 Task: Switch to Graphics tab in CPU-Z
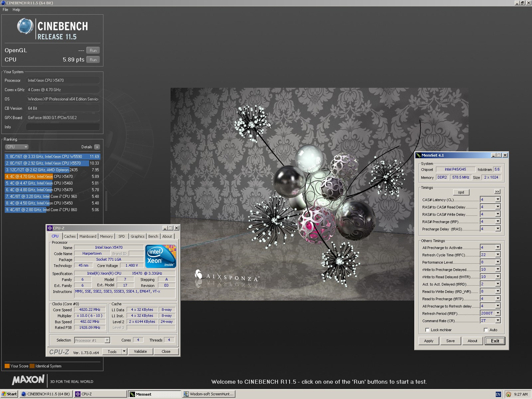pos(137,236)
